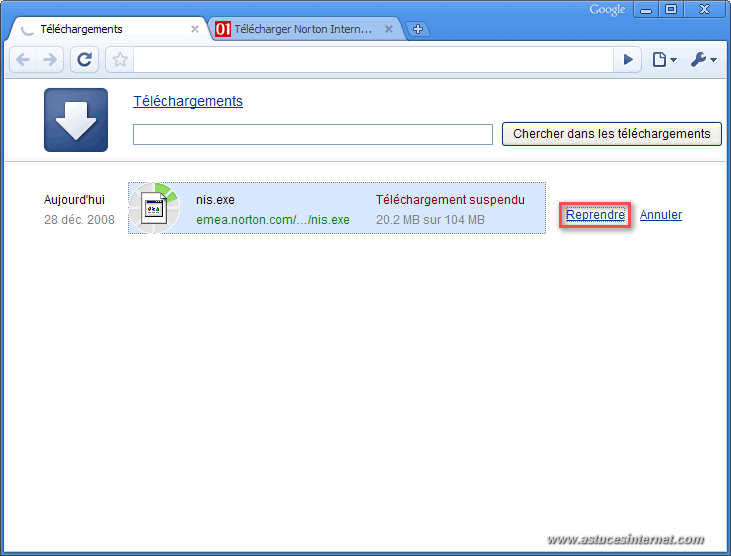This screenshot has height=556, width=731.
Task: Open the page menu icon
Action: (x=664, y=60)
